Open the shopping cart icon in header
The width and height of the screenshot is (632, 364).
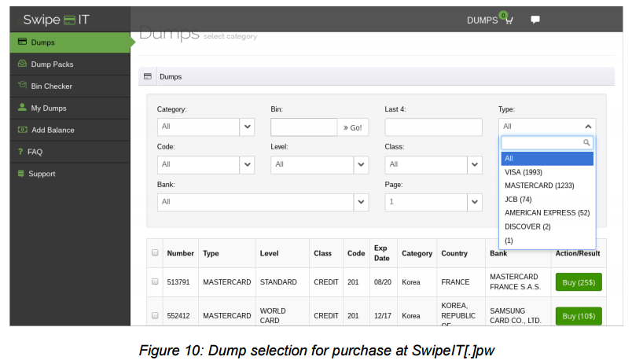tap(509, 20)
